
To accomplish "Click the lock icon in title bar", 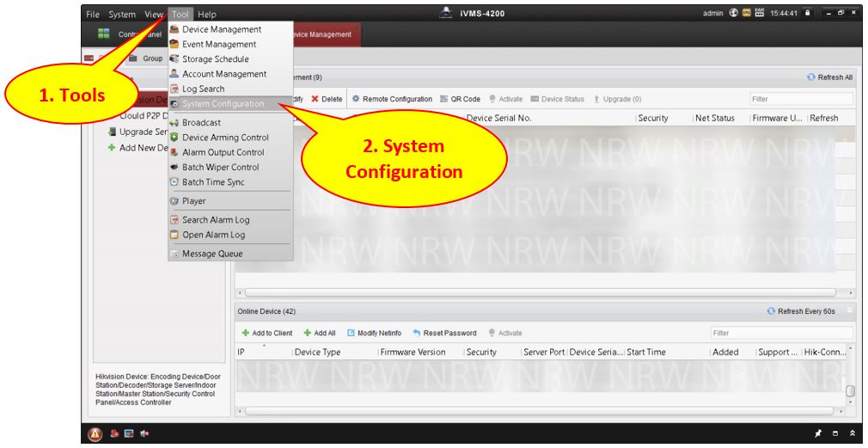I will coord(808,13).
